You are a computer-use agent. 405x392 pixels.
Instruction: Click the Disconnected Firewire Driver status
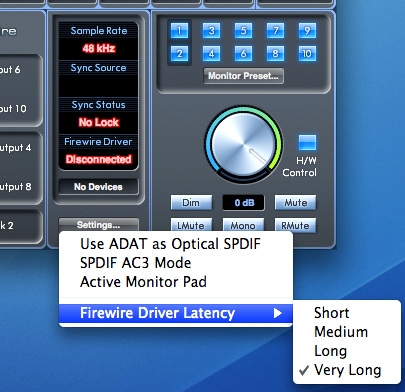99,159
